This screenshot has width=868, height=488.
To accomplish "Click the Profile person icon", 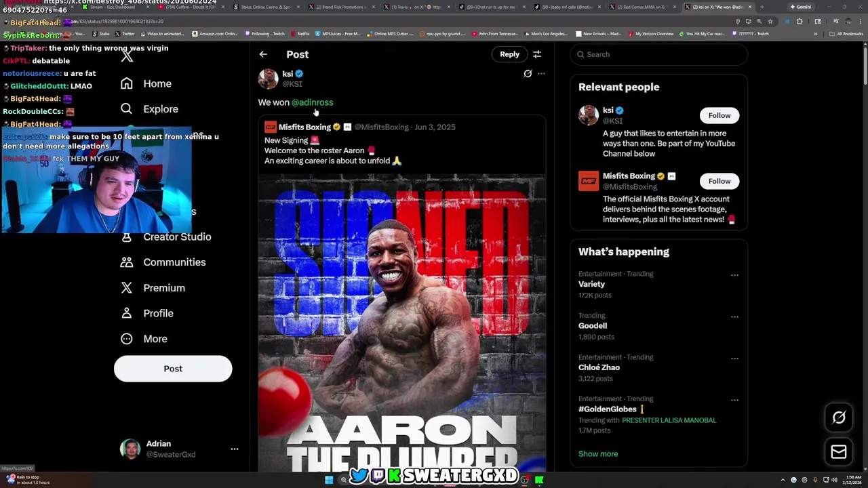I will pyautogui.click(x=127, y=313).
